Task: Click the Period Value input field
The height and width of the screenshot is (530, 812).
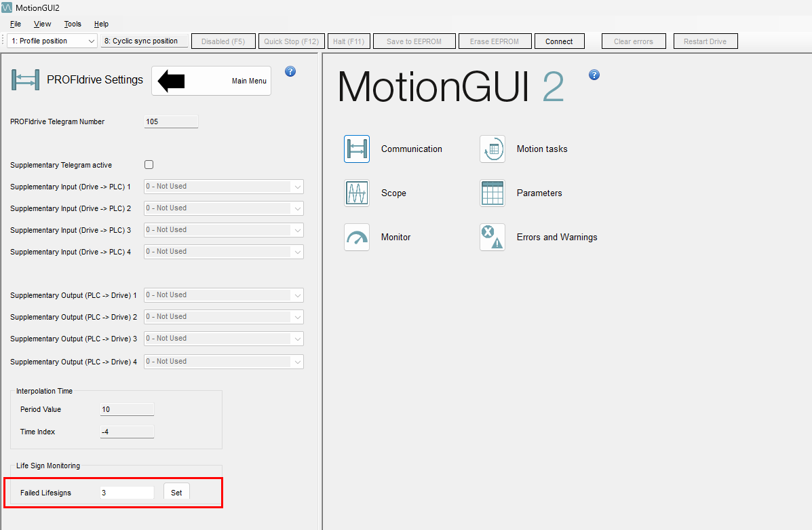Action: [x=127, y=409]
